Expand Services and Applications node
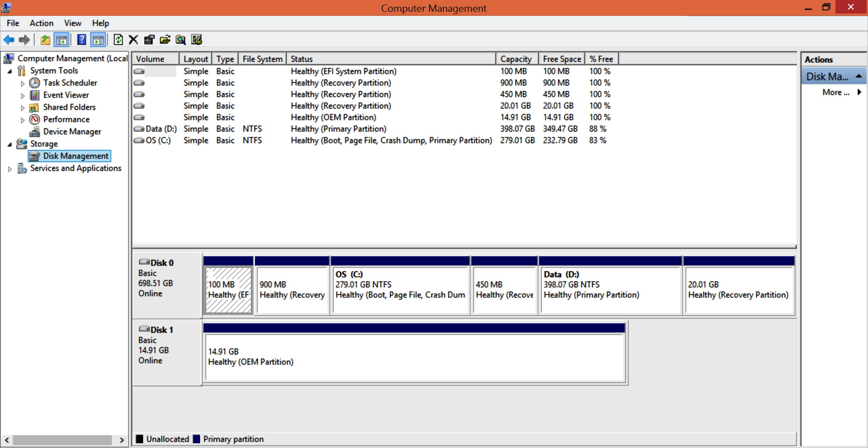The image size is (868, 448). click(10, 169)
